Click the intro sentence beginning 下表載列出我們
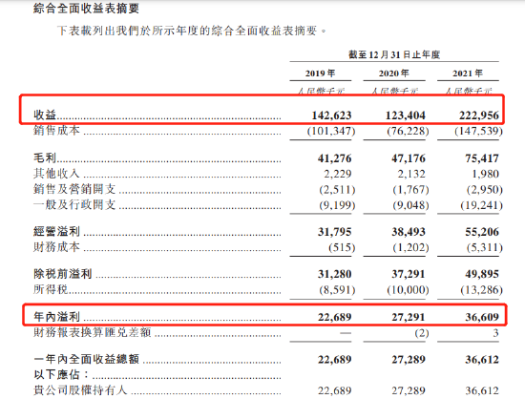525x420 pixels. pos(192,31)
